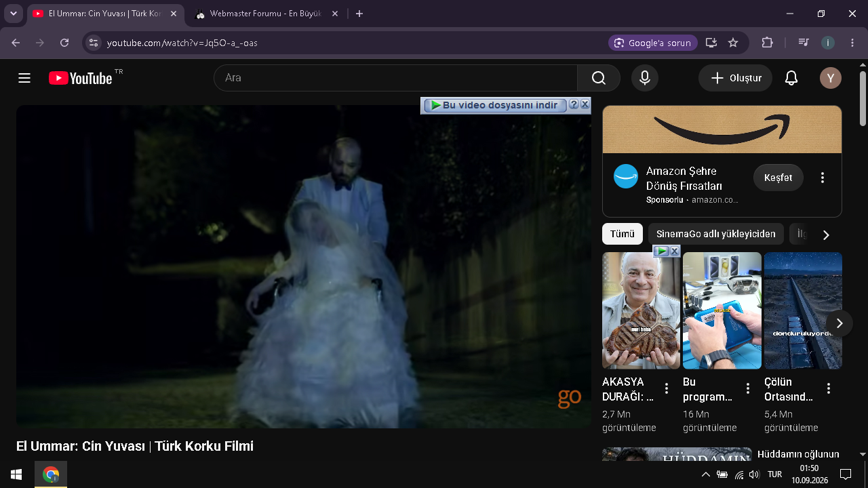The width and height of the screenshot is (868, 488).
Task: Open the YouTube hamburger guide menu
Action: click(x=24, y=78)
